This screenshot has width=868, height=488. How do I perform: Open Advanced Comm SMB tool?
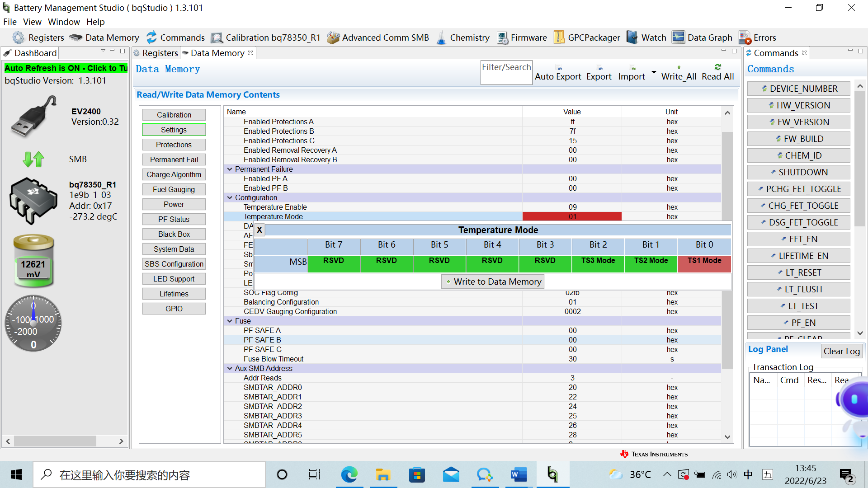(x=333, y=38)
